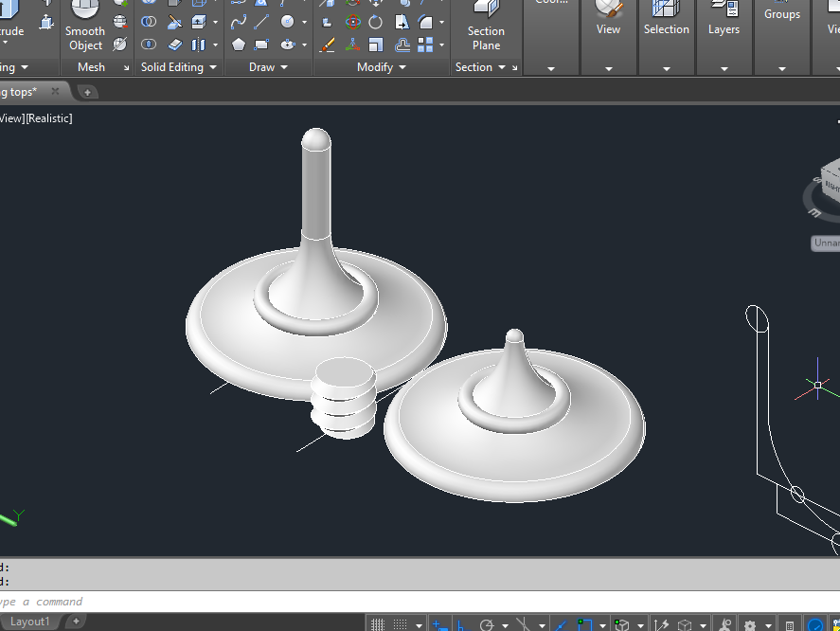The height and width of the screenshot is (631, 840).
Task: Select the 3D Align tool
Action: tap(352, 45)
